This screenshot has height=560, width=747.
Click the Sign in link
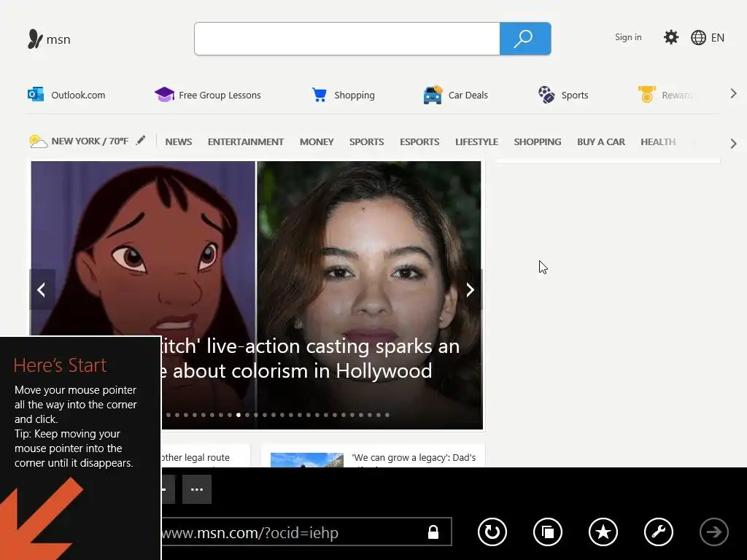click(x=628, y=37)
